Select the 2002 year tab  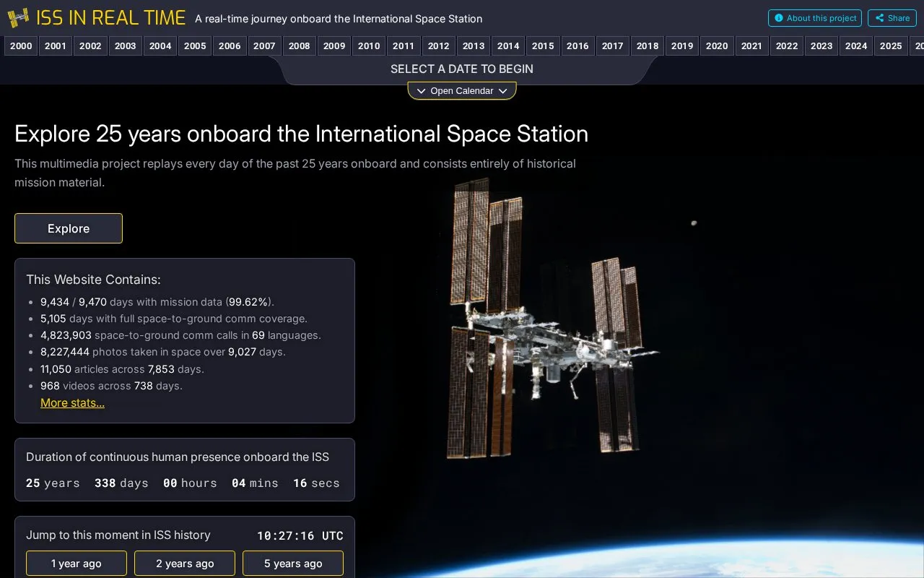90,46
